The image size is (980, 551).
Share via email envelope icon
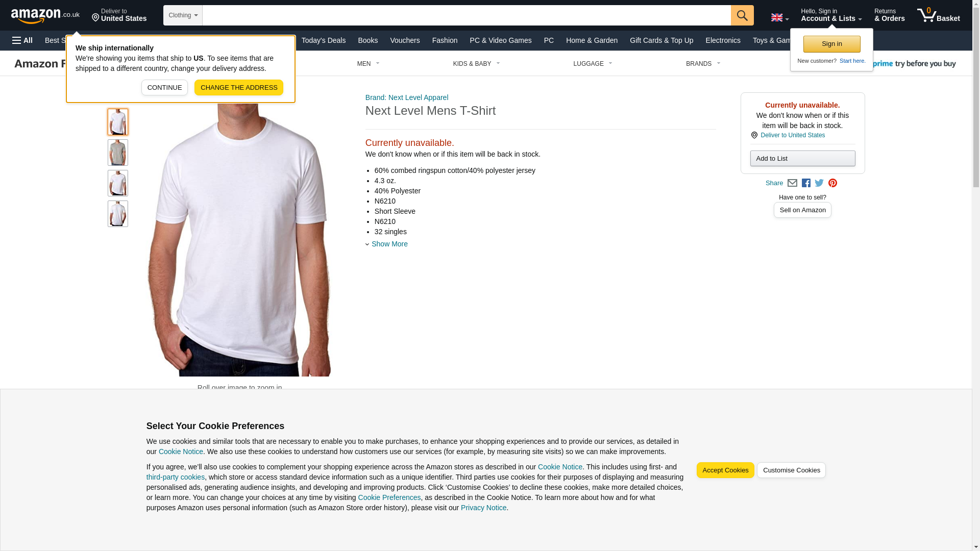click(792, 183)
